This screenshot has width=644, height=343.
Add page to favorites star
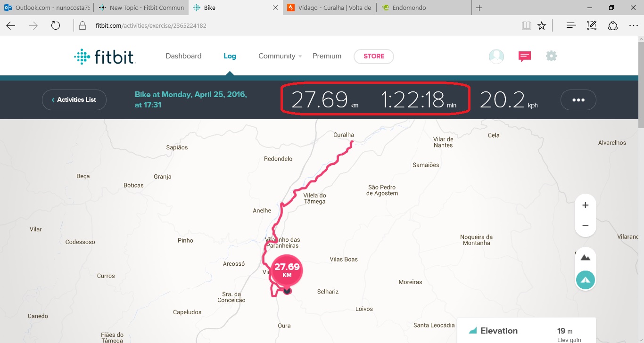(542, 25)
